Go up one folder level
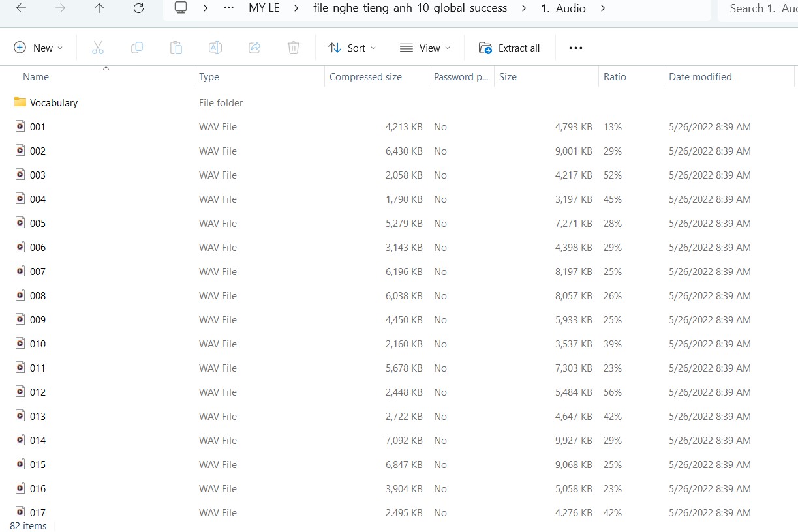The image size is (798, 532). (99, 8)
